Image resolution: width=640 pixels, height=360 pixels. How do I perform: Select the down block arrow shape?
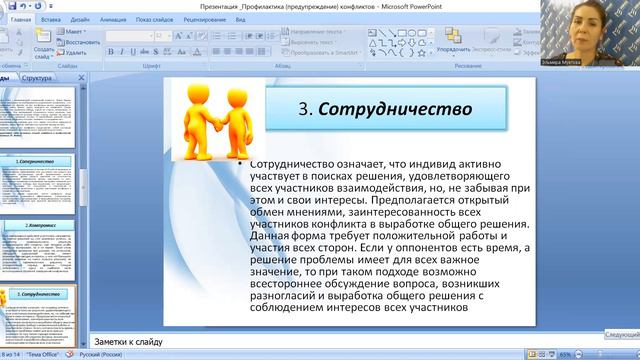(412, 43)
